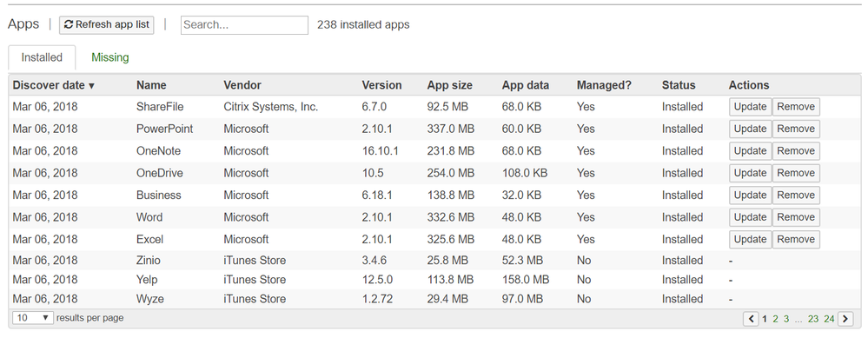Click the 158.0 MB app data cell
This screenshot has height=338, width=868.
pos(526,280)
